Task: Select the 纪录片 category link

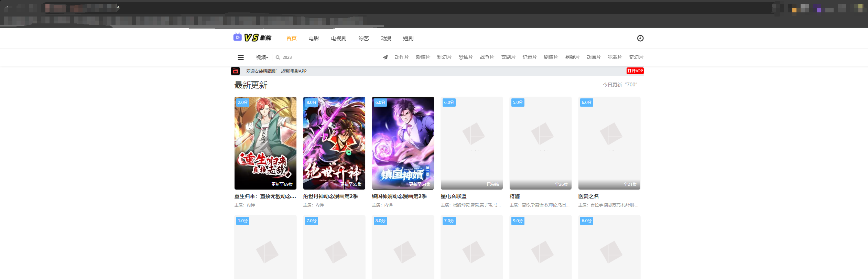Action: (x=530, y=57)
